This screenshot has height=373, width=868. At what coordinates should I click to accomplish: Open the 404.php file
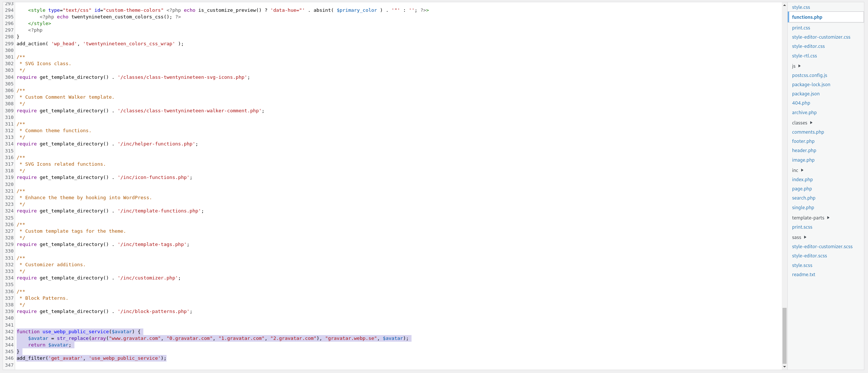(x=801, y=103)
